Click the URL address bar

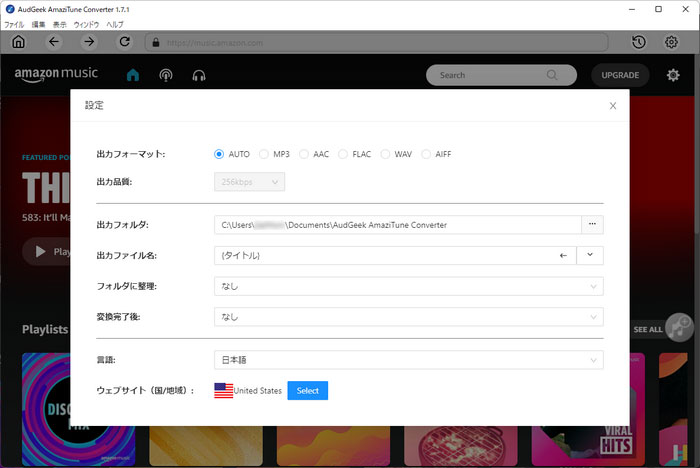coord(376,42)
